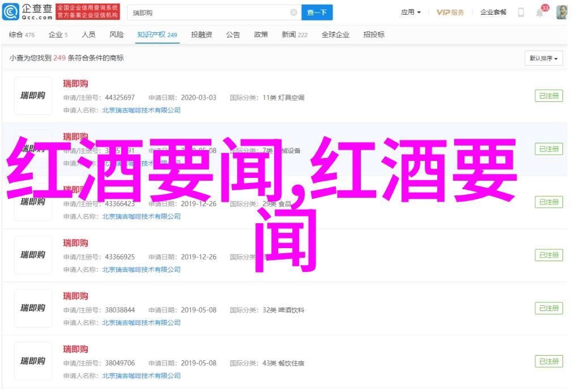The image size is (571, 392).
Task: Click 已注册 status badge for 7类 机械设备 row
Action: coord(549,149)
